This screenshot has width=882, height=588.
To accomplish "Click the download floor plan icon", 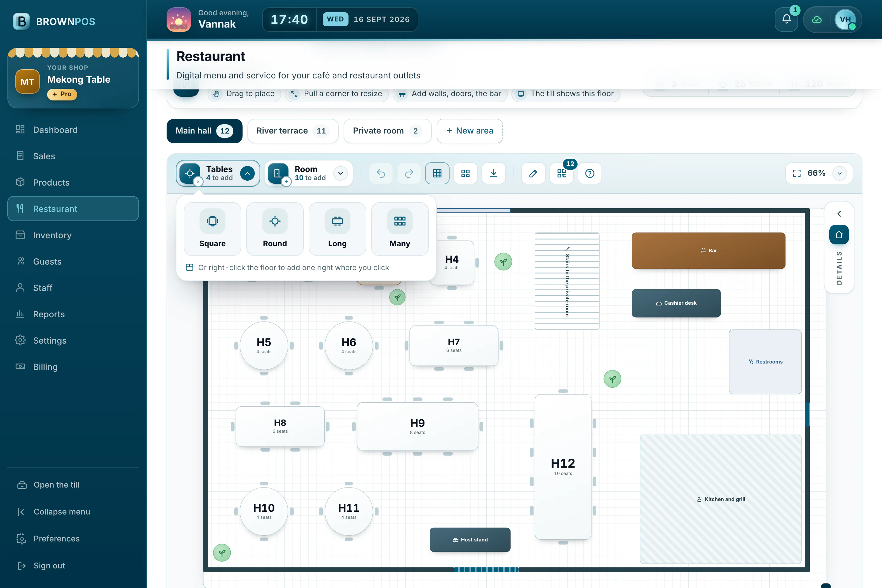I will (493, 173).
